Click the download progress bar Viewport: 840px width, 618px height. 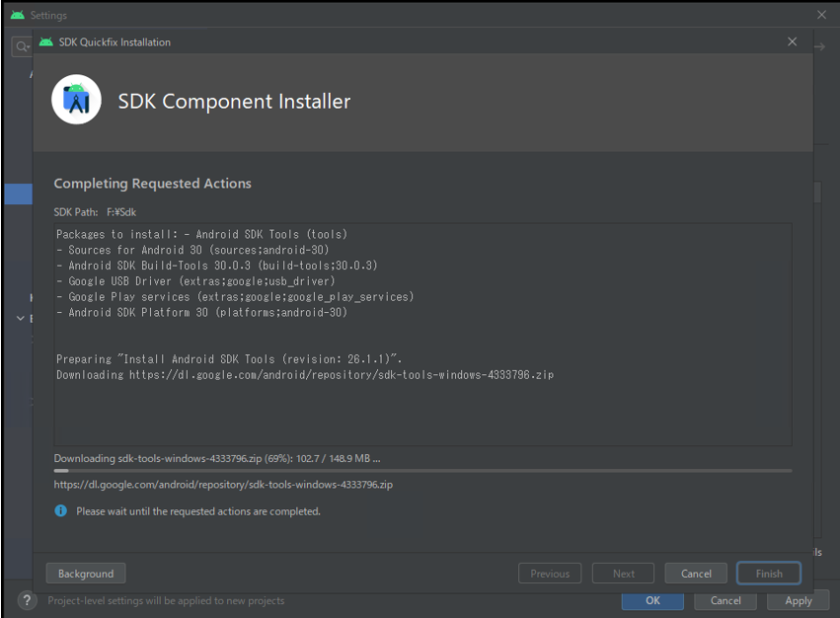(422, 471)
